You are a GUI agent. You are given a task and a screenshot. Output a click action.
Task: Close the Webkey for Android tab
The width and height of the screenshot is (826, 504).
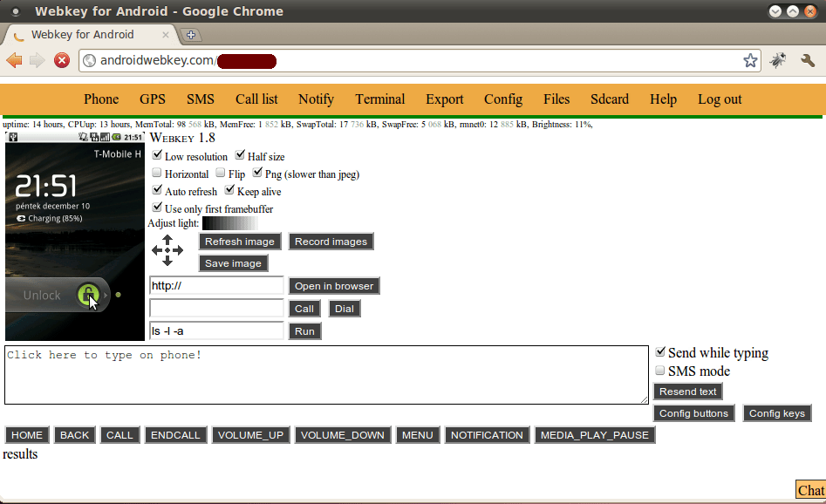(x=166, y=35)
